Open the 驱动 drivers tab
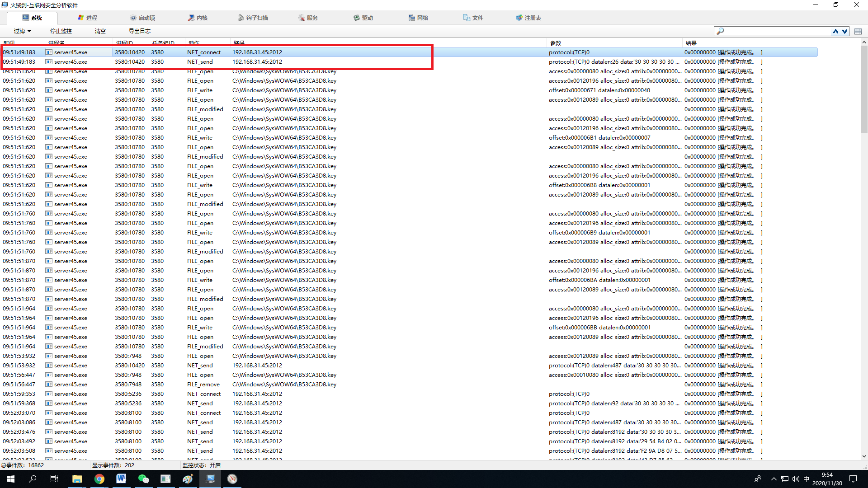 [363, 18]
